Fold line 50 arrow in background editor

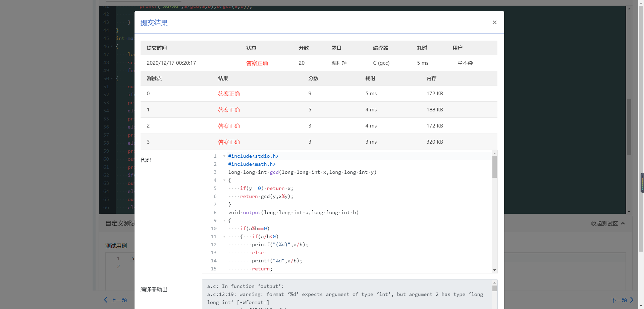pos(112,79)
